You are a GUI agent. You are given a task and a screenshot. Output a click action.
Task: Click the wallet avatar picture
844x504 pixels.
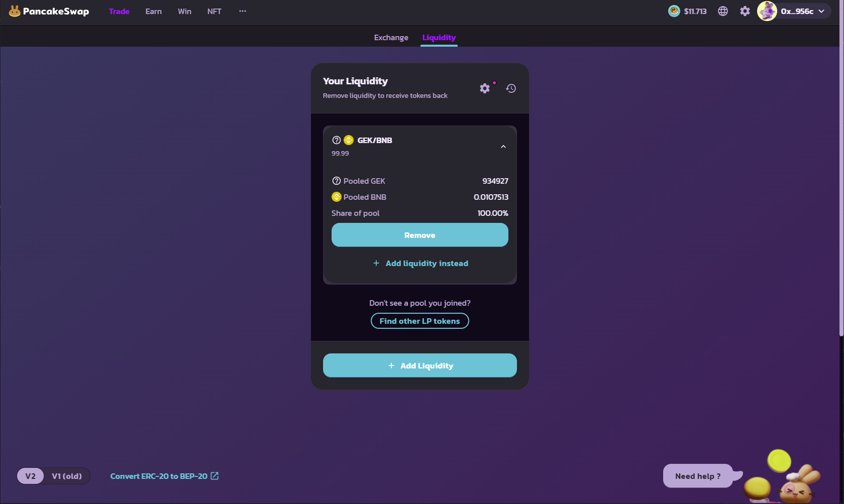(x=767, y=11)
